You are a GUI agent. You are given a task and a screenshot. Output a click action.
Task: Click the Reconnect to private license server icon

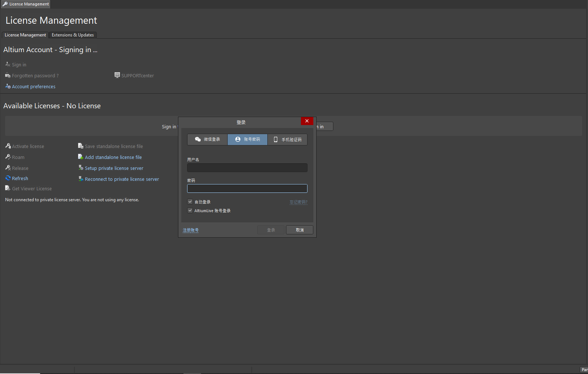(81, 179)
